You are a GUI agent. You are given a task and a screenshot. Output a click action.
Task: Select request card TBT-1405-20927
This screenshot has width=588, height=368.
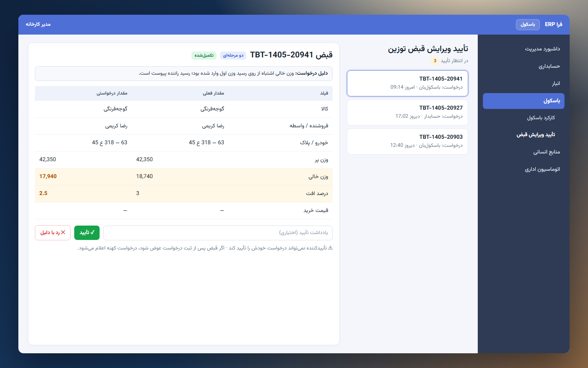point(408,112)
